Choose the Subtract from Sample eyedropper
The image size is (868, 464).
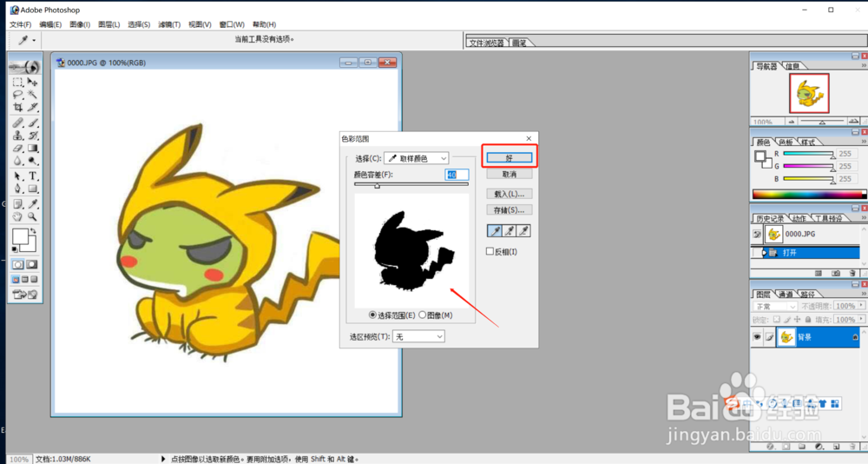523,230
